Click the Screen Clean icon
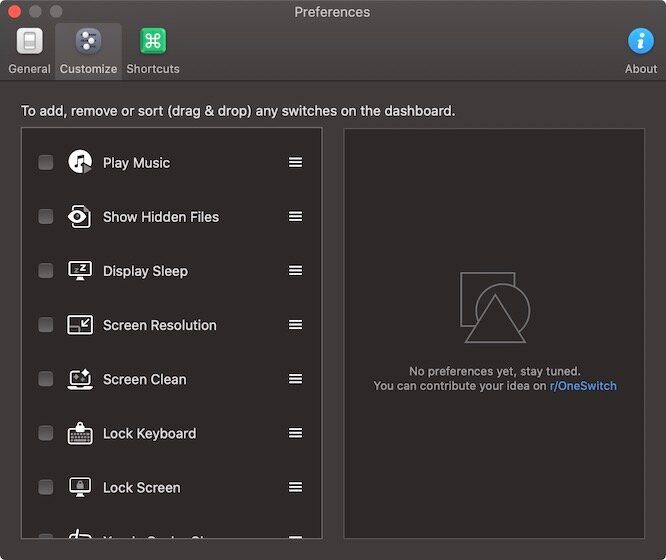This screenshot has height=560, width=666. click(x=80, y=379)
